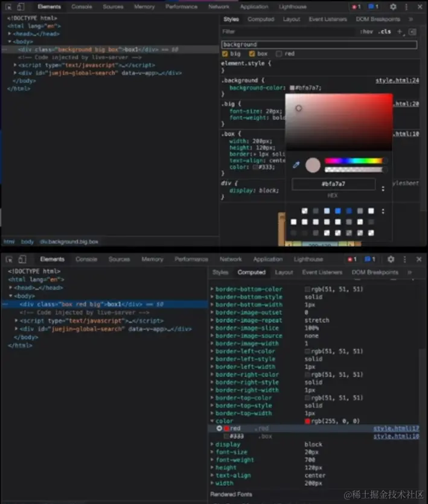428x504 pixels.
Task: Click the #bfa7a7 hex input field
Action: 333,184
